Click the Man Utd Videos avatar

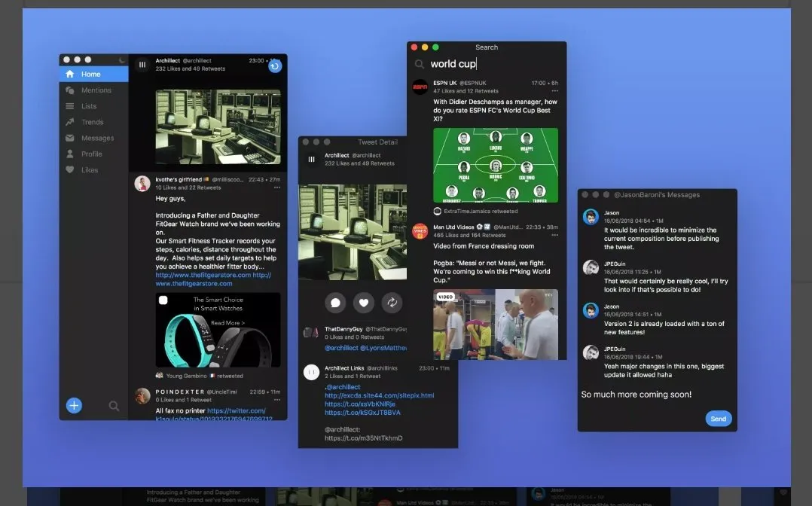coord(420,231)
